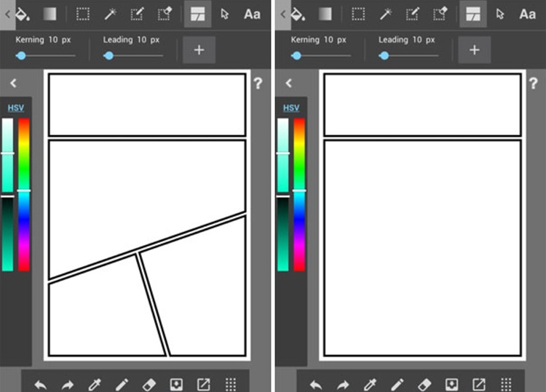
Task: Choose the Eraser in right screenshot bottom bar
Action: coord(424,385)
